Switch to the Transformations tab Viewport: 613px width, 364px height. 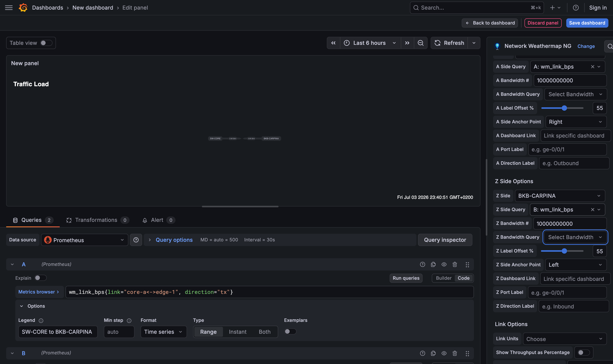click(x=98, y=220)
